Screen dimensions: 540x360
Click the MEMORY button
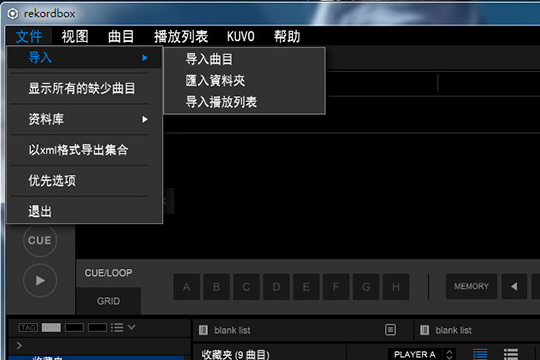tap(471, 286)
